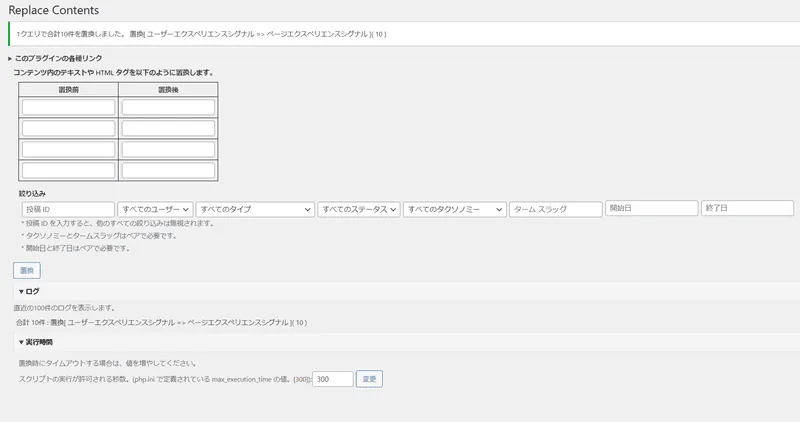The image size is (800, 422).
Task: Expand このプラグインの各種リンク section
Action: coord(55,58)
